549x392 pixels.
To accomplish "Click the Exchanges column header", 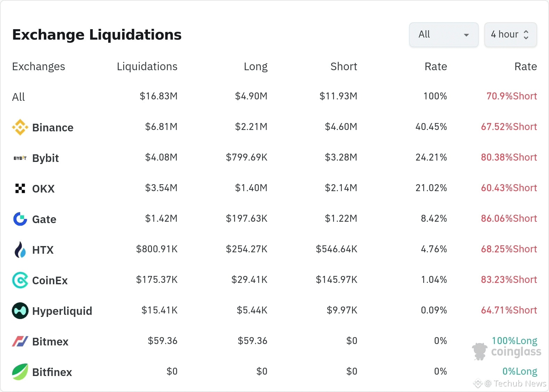I will pyautogui.click(x=38, y=66).
